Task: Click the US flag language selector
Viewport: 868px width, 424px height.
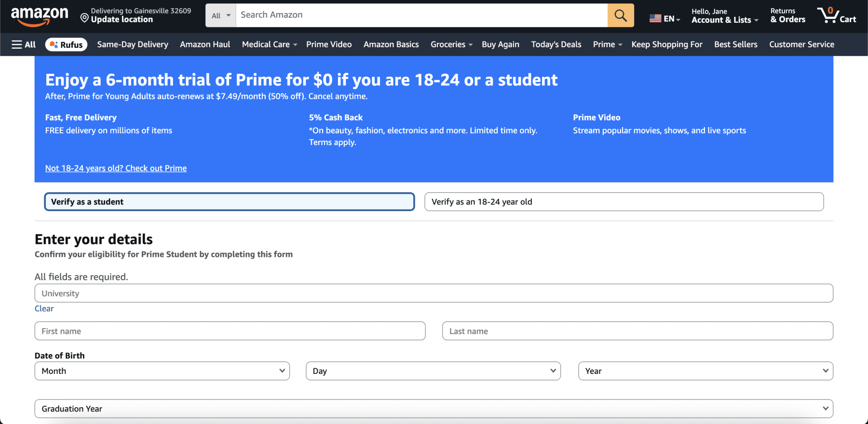Action: tap(665, 19)
